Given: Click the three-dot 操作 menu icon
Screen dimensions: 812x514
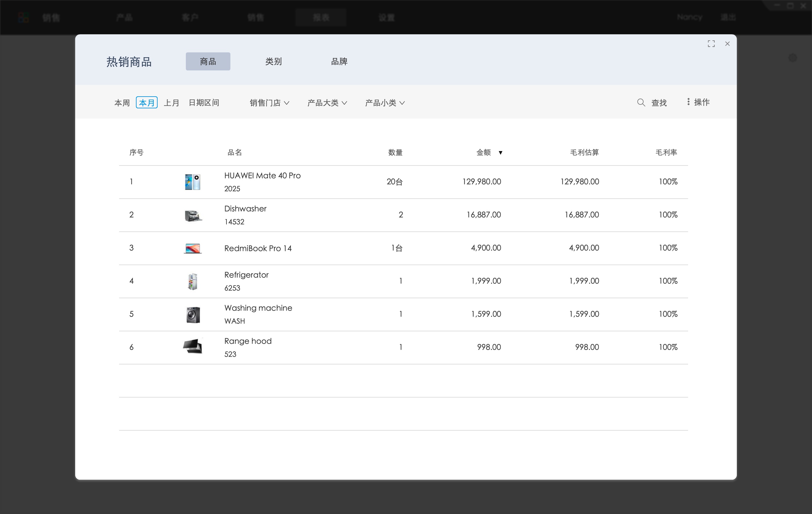Looking at the screenshot, I should click(x=688, y=102).
